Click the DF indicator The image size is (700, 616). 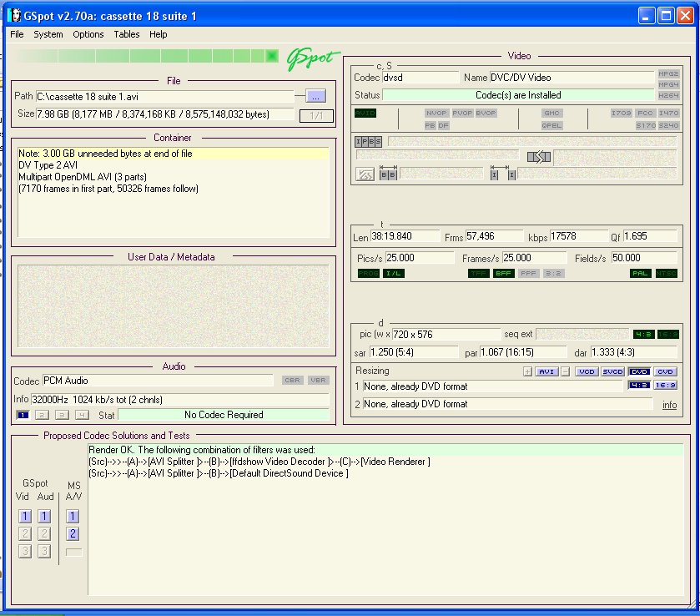(x=443, y=125)
